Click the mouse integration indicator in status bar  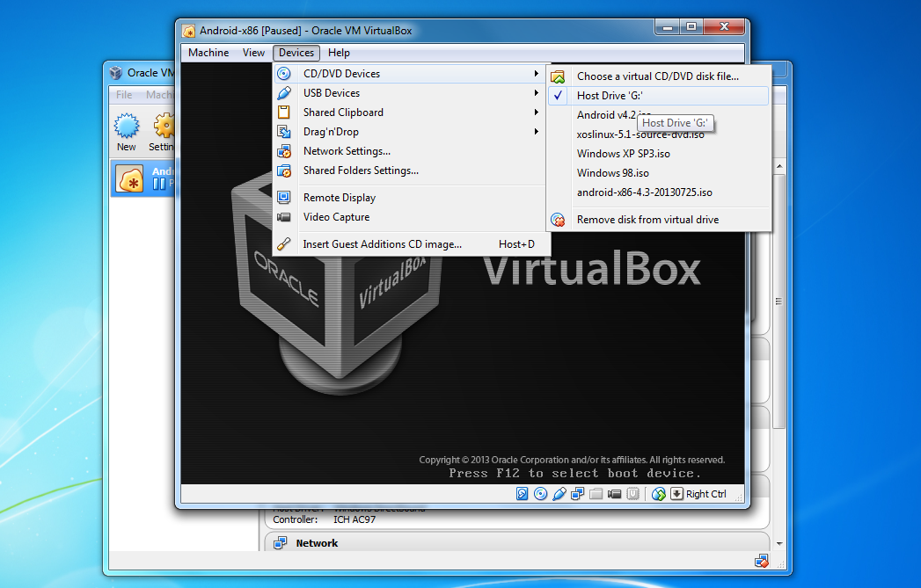coord(659,494)
